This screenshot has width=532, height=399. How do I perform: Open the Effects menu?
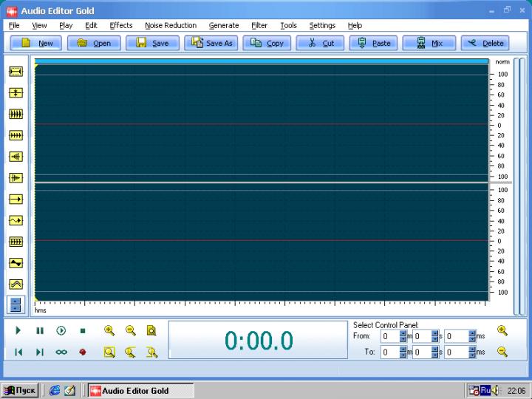click(120, 25)
